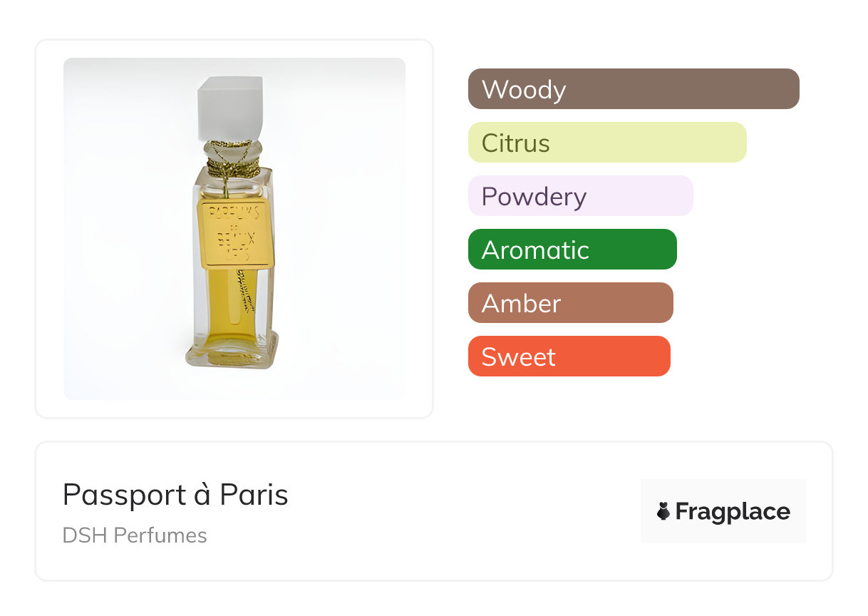
Task: Click the word "Citrus" in the yellow-green bar
Action: point(515,143)
